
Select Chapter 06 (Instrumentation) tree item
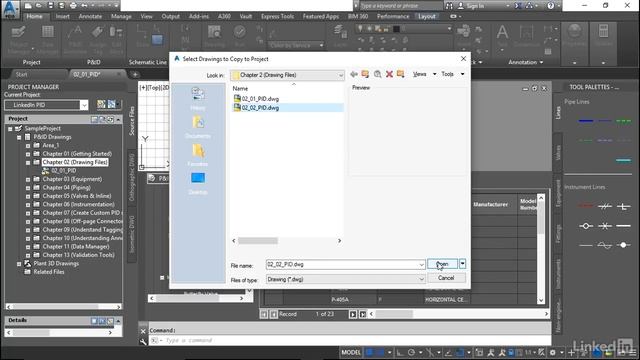(78, 204)
